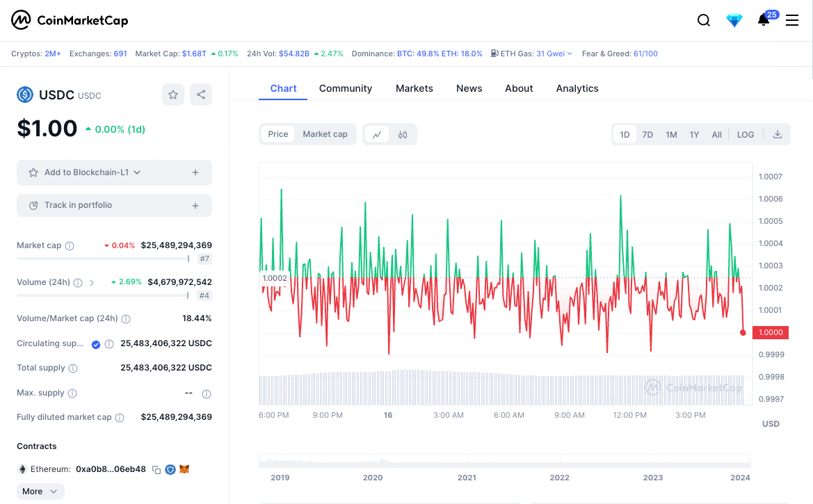Open the Community tab

click(346, 88)
